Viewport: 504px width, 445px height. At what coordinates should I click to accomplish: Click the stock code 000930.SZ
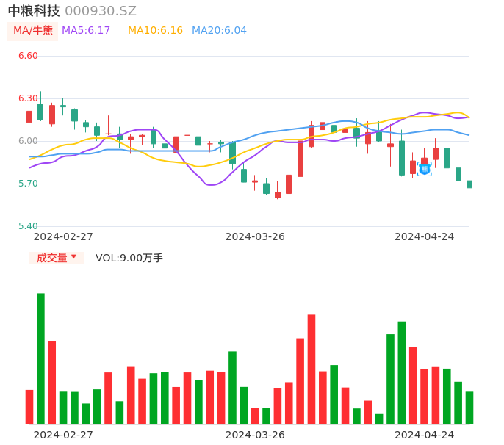(101, 11)
